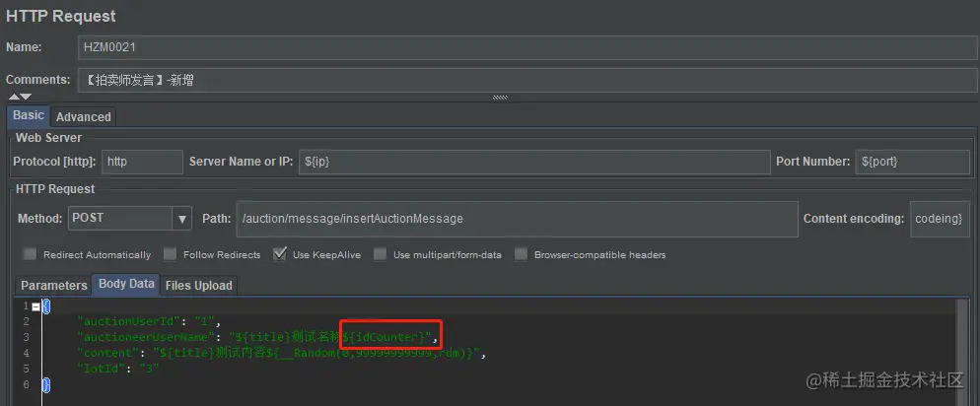Image resolution: width=980 pixels, height=406 pixels.
Task: Collapse the JSON block fold marker at line 1
Action: [35, 306]
